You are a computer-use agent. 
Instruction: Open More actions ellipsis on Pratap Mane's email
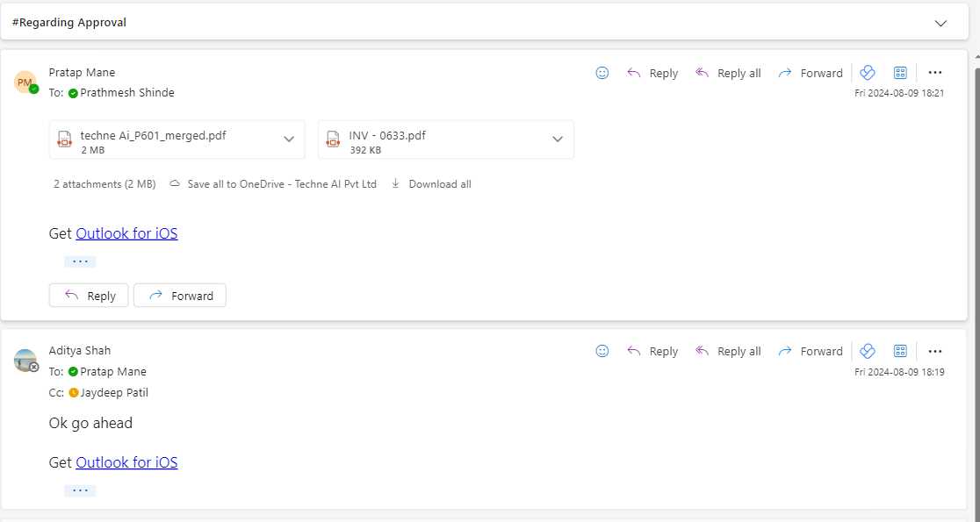tap(935, 73)
